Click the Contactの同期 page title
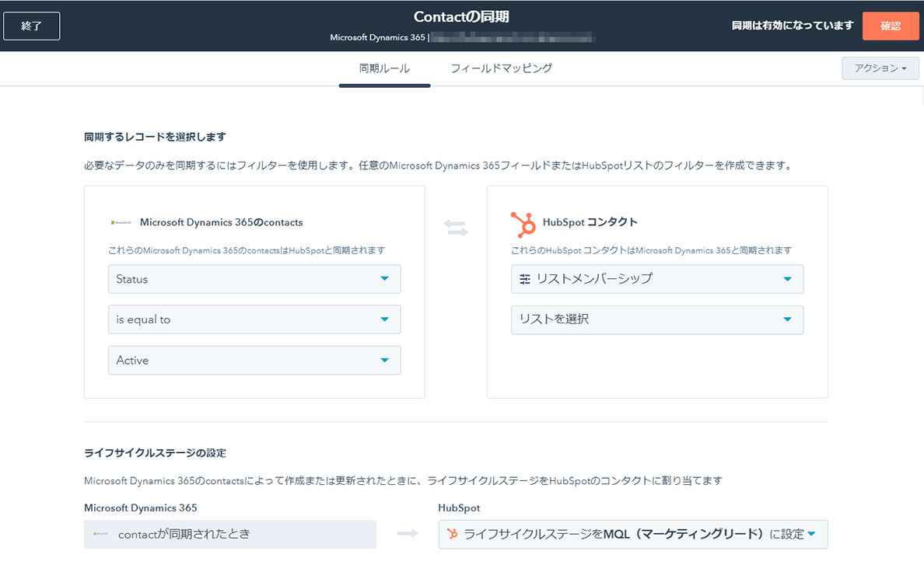This screenshot has width=924, height=572. click(x=461, y=16)
